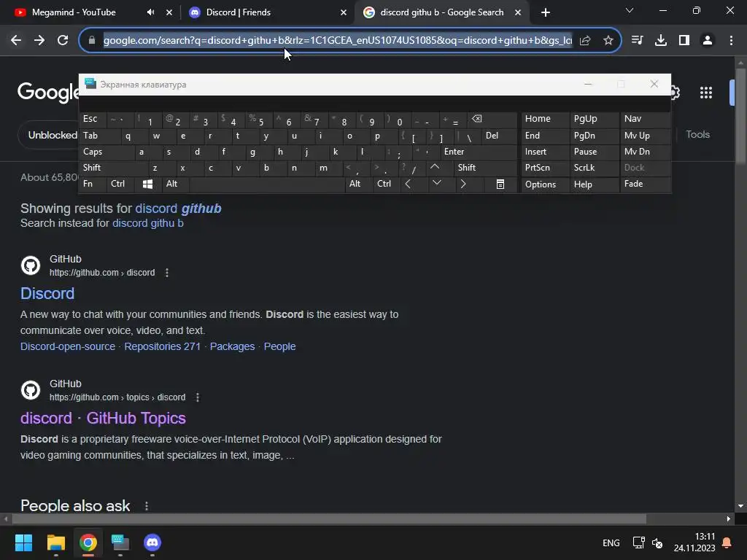The height and width of the screenshot is (560, 747).
Task: Click the on-screen keyboard taskbar icon
Action: [120, 542]
